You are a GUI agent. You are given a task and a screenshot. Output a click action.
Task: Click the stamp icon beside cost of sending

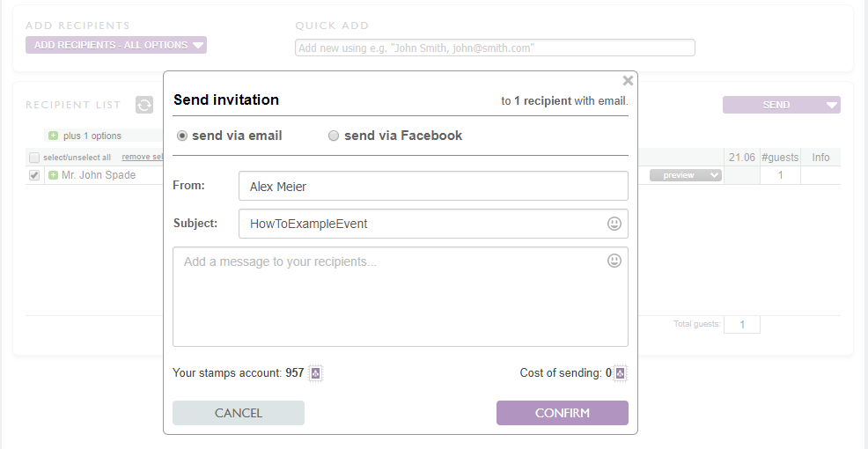coord(621,373)
